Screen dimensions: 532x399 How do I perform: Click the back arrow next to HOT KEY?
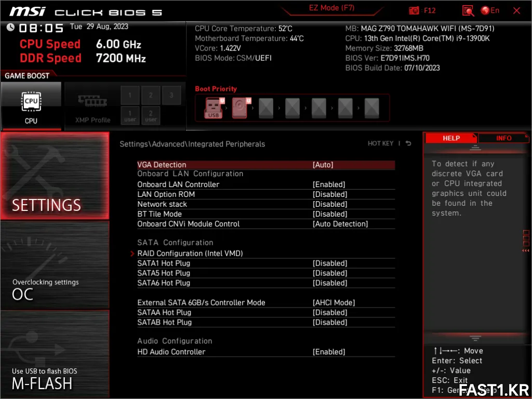pos(408,143)
